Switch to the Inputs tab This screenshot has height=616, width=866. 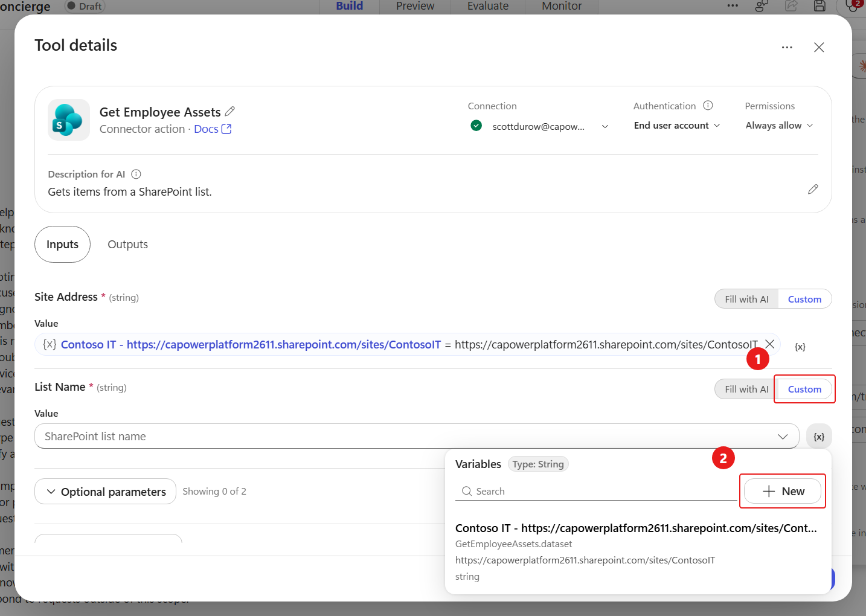[x=63, y=245]
